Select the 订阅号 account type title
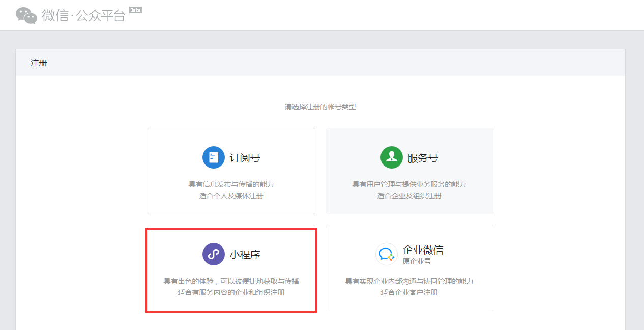Image resolution: width=644 pixels, height=330 pixels. pyautogui.click(x=245, y=158)
